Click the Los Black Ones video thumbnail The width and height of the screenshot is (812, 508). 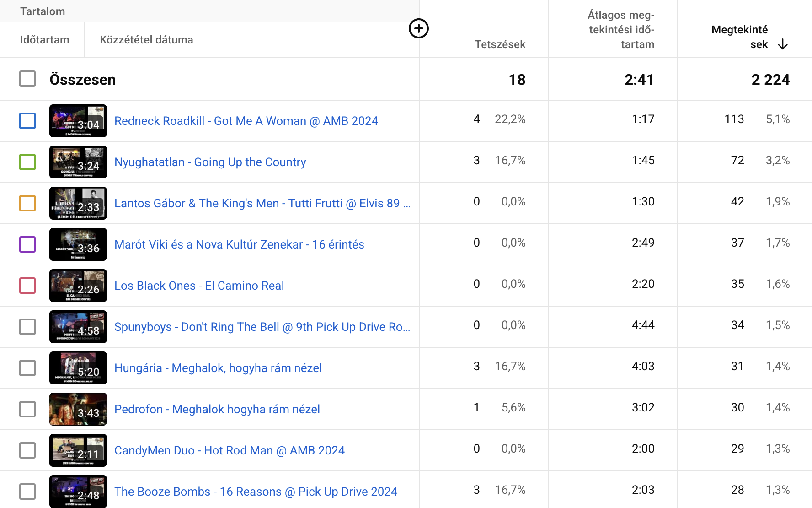pos(78,286)
